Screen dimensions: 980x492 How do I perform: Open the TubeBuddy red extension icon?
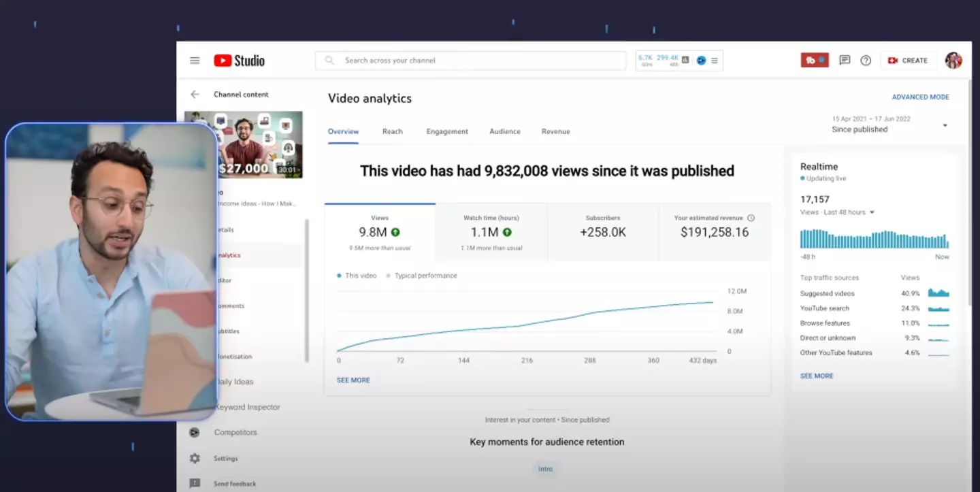[x=814, y=61]
